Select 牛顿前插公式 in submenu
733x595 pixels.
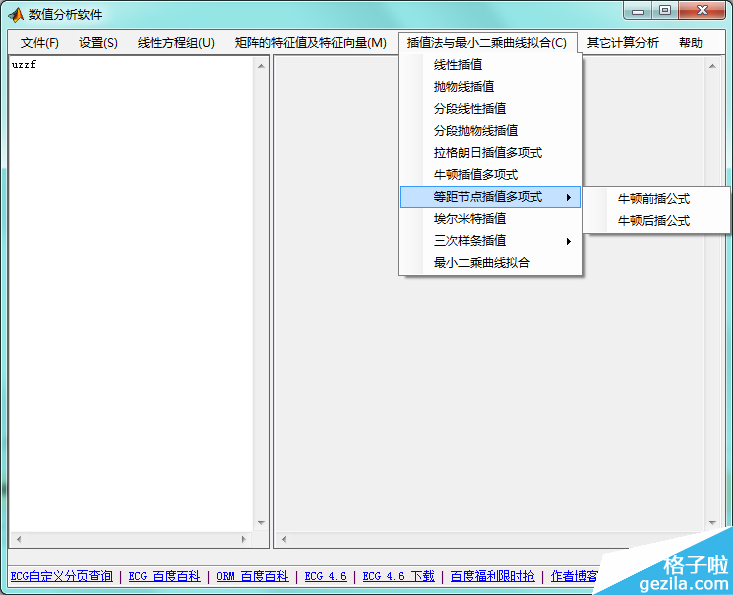click(x=654, y=199)
